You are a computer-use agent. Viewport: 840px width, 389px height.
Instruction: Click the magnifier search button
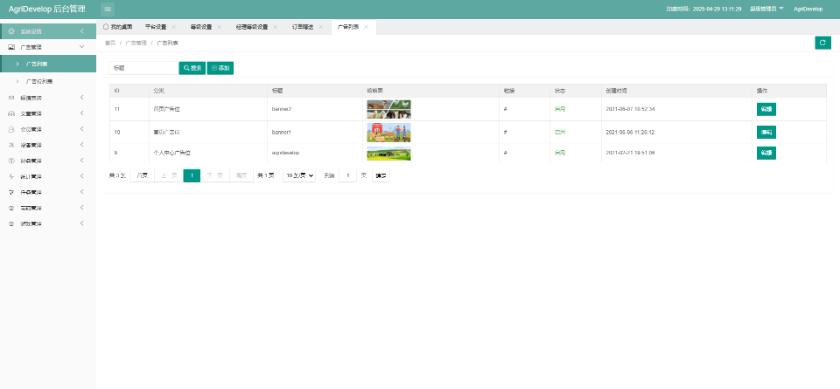192,68
